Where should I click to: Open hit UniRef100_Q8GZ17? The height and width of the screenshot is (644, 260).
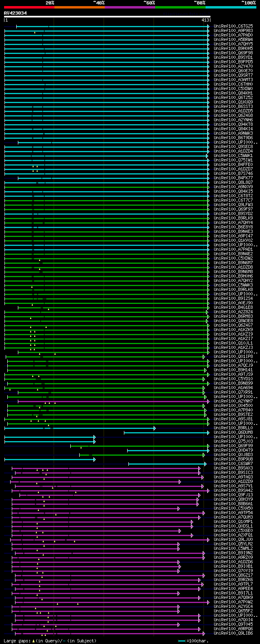(x=233, y=575)
